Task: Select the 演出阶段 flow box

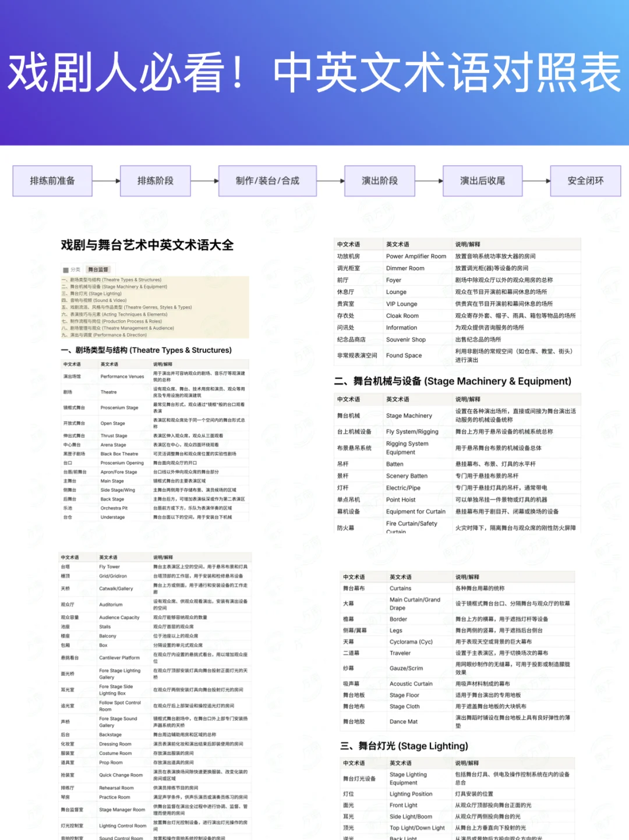Action: [x=380, y=180]
